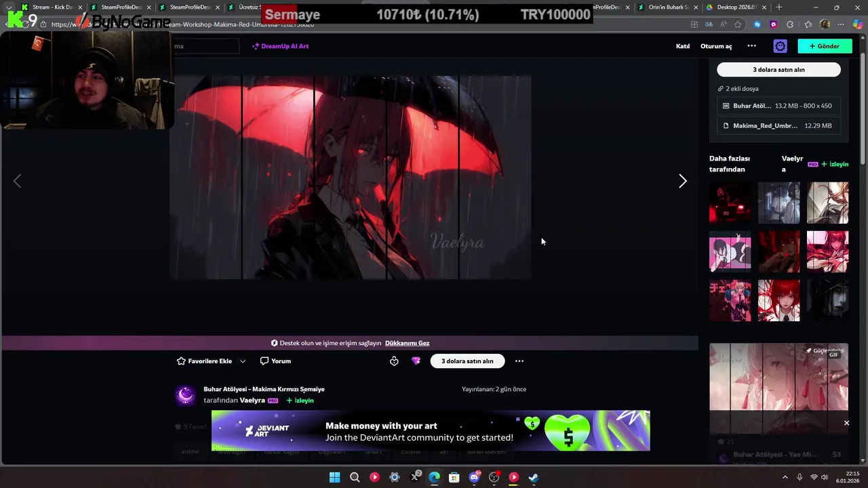Click the volume tray icon
Viewport: 868px width, 488px height.
coord(825,477)
